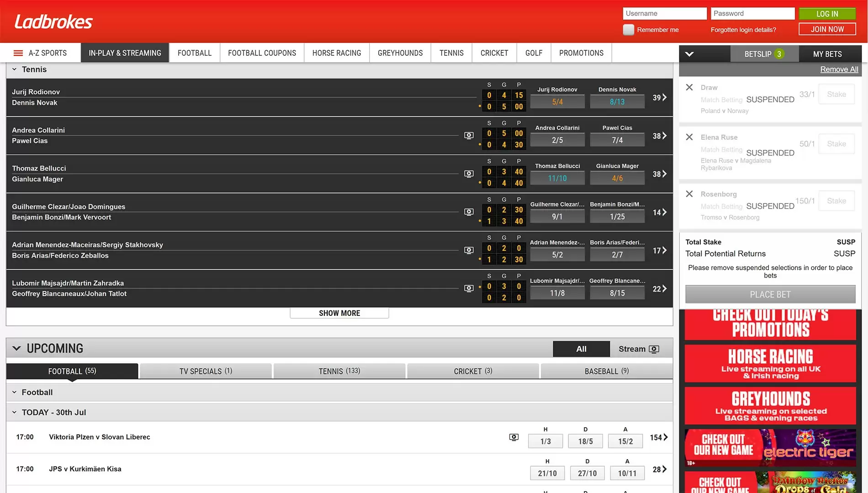Screen dimensions: 868x493
Task: Click the stream icon for Thomaz Bellucci match
Action: point(469,174)
